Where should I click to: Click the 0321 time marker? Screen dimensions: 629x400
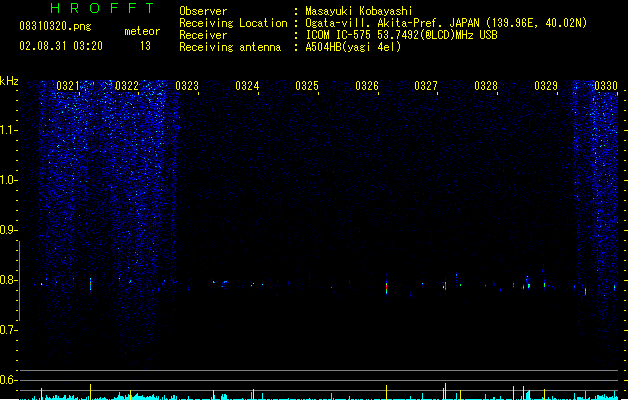(68, 86)
